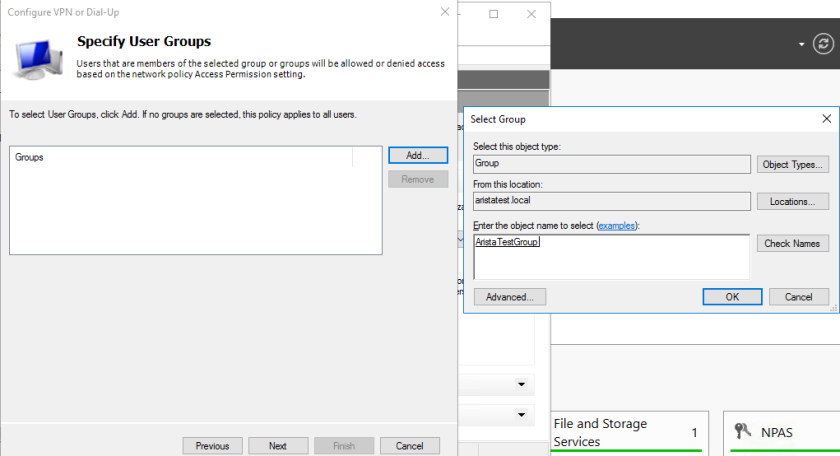Expand the upper dropdown arrow in background window
This screenshot has height=456, width=840.
[521, 384]
